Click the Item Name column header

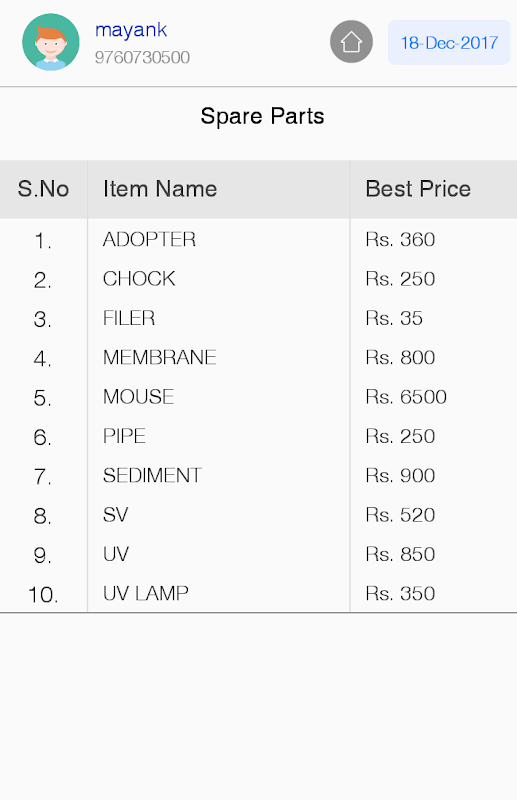click(160, 189)
